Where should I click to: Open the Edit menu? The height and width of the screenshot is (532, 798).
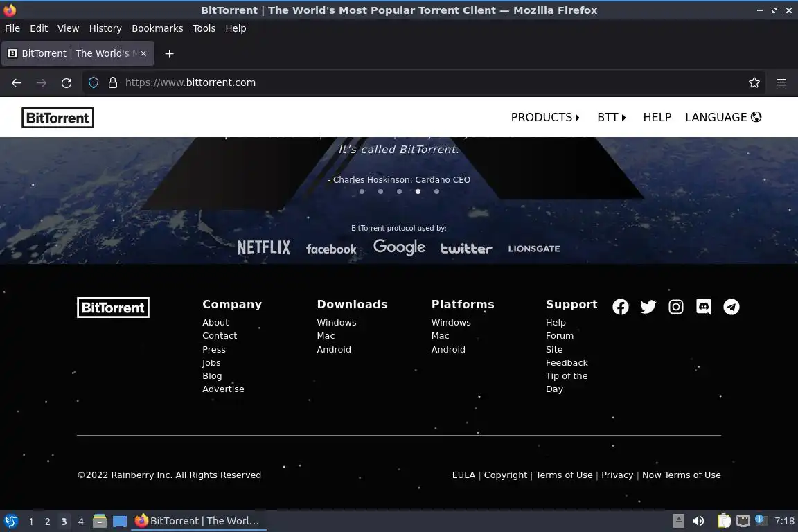[x=39, y=28]
